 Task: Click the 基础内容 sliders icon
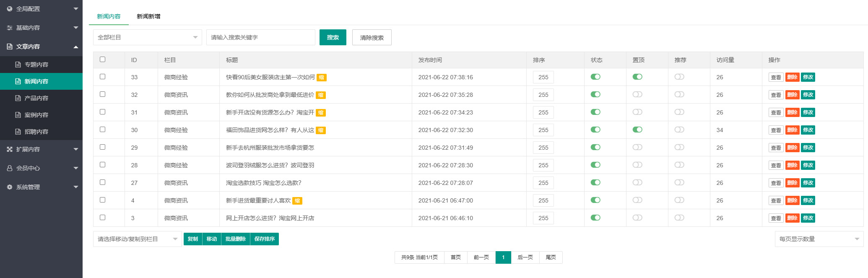click(10, 28)
